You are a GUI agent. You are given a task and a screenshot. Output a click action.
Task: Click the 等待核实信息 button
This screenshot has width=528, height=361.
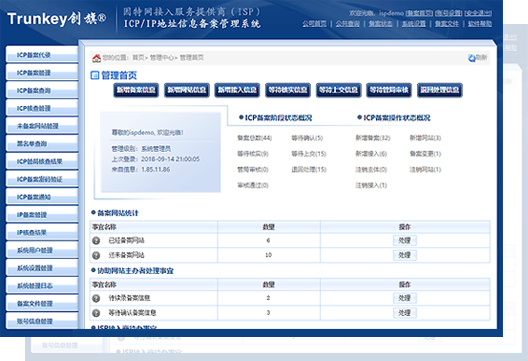point(288,90)
